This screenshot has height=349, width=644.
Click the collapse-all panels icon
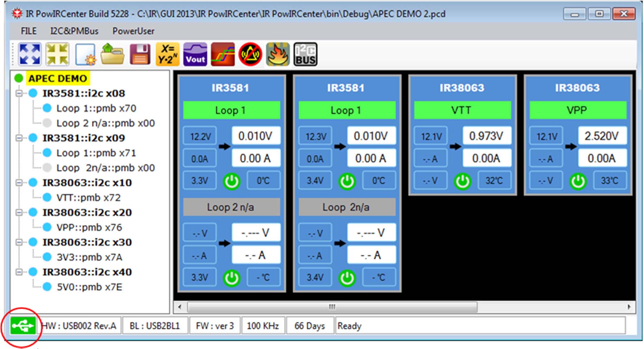coord(57,54)
